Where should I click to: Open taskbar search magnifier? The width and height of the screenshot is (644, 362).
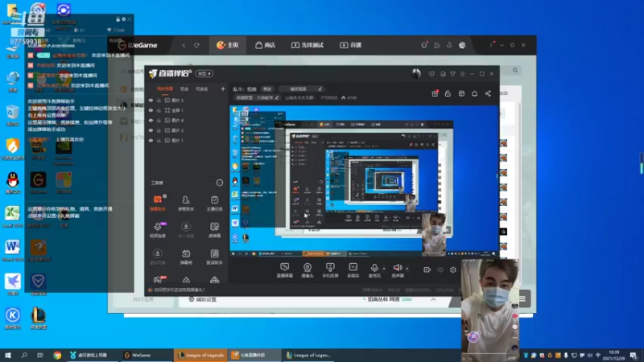click(24, 355)
